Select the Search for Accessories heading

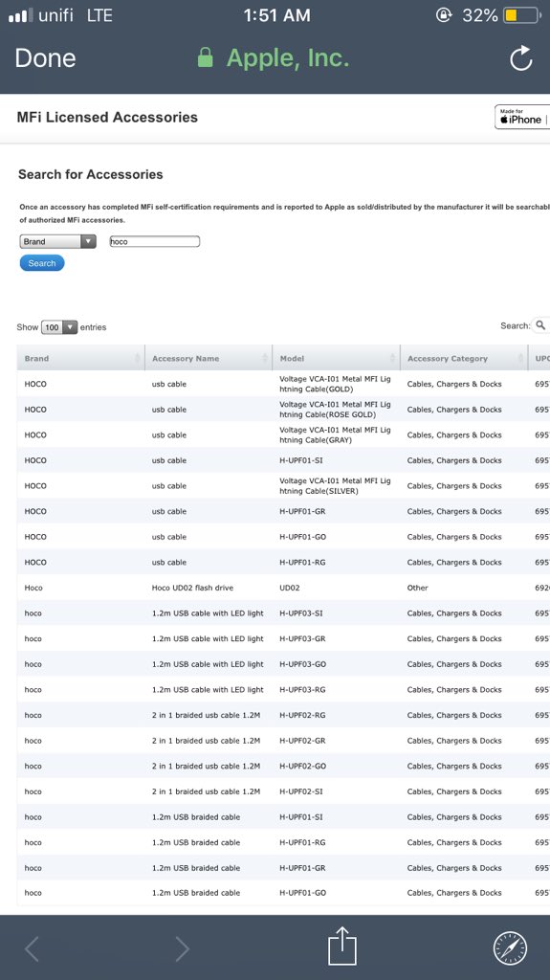click(91, 174)
